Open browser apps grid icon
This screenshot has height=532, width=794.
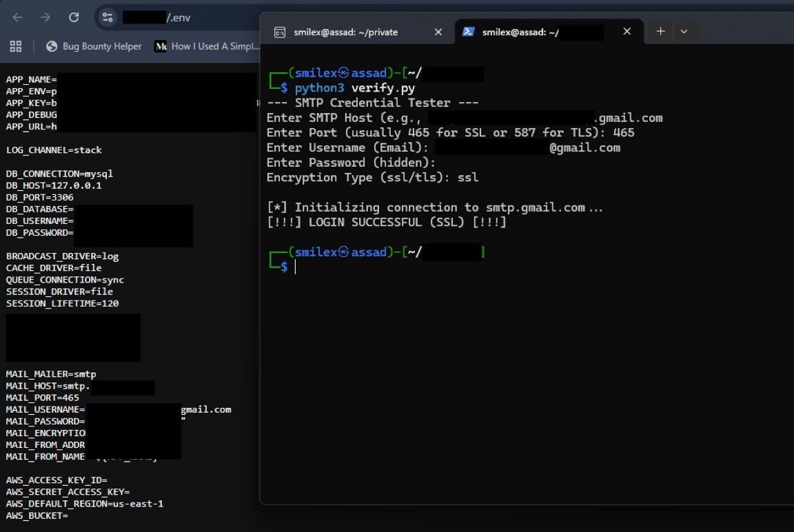pos(16,47)
